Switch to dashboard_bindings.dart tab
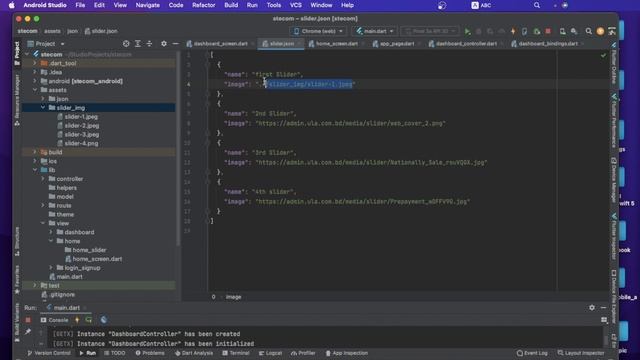The image size is (640, 360). click(547, 44)
